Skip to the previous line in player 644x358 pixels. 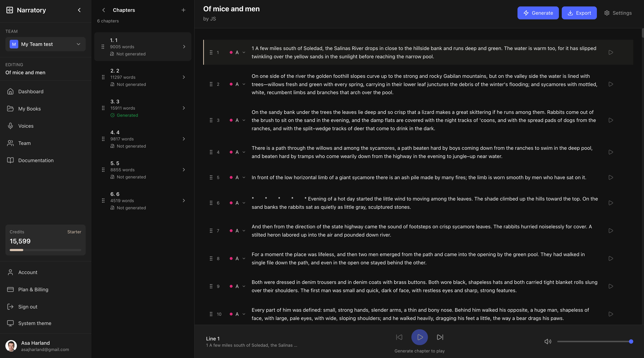[x=399, y=337]
